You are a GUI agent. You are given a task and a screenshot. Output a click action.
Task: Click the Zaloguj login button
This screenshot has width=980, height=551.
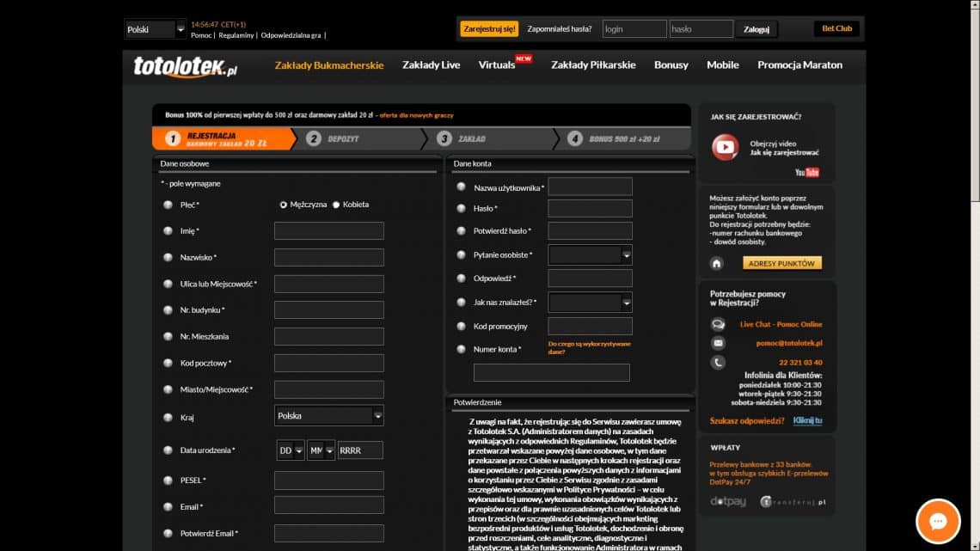click(x=756, y=28)
